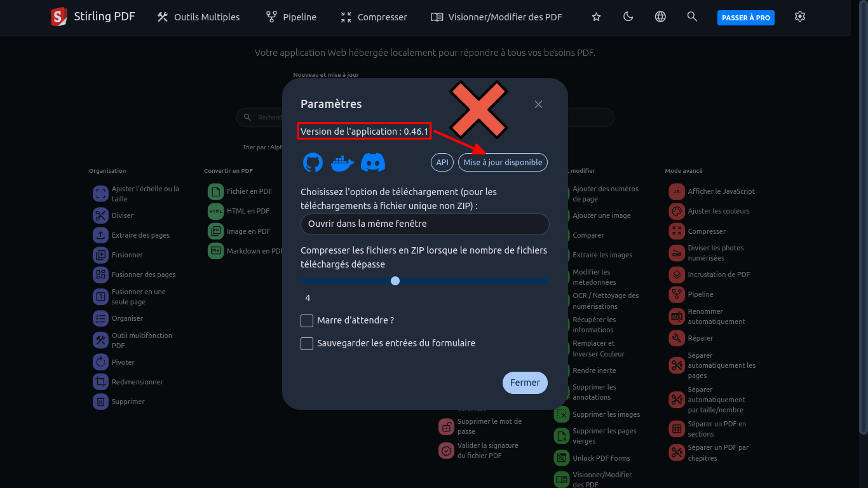Click the "Mise à jour disponible" button
The width and height of the screenshot is (868, 488).
503,163
